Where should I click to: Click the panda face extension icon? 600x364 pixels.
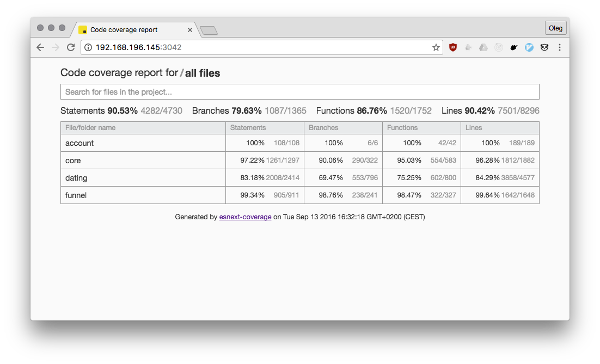click(x=544, y=47)
